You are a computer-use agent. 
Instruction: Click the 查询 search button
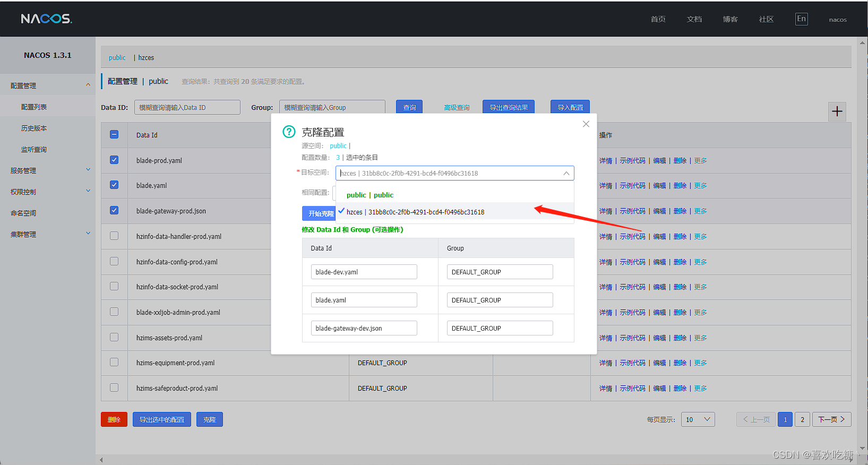click(409, 107)
